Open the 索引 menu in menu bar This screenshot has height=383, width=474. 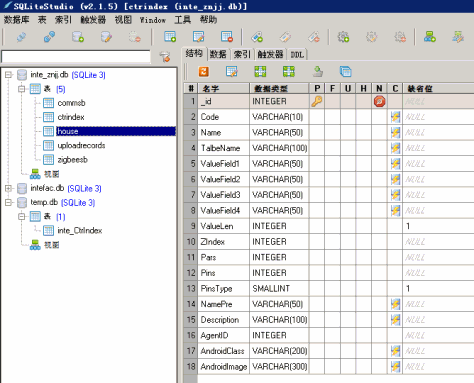coord(63,20)
